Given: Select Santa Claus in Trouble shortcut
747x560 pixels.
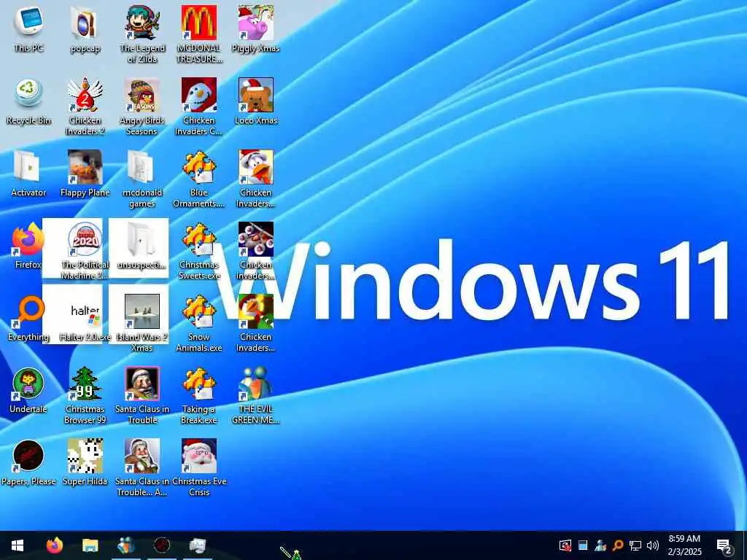Looking at the screenshot, I should 142,384.
